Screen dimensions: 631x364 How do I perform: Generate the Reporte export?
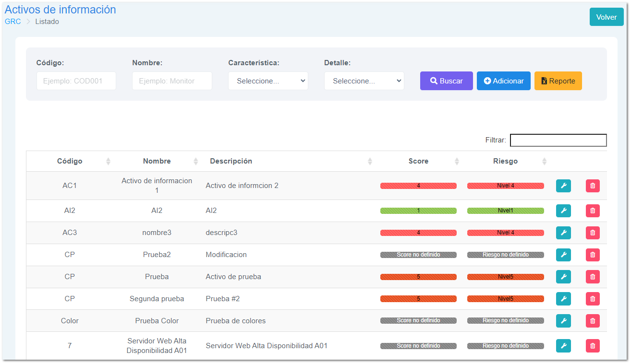click(x=558, y=81)
